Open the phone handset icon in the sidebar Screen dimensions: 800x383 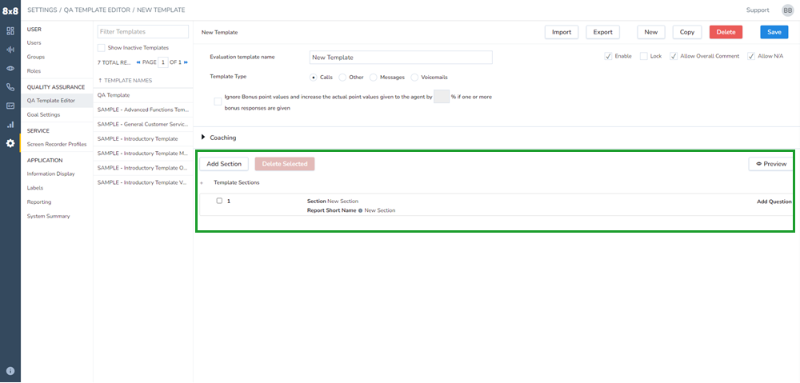click(x=10, y=87)
